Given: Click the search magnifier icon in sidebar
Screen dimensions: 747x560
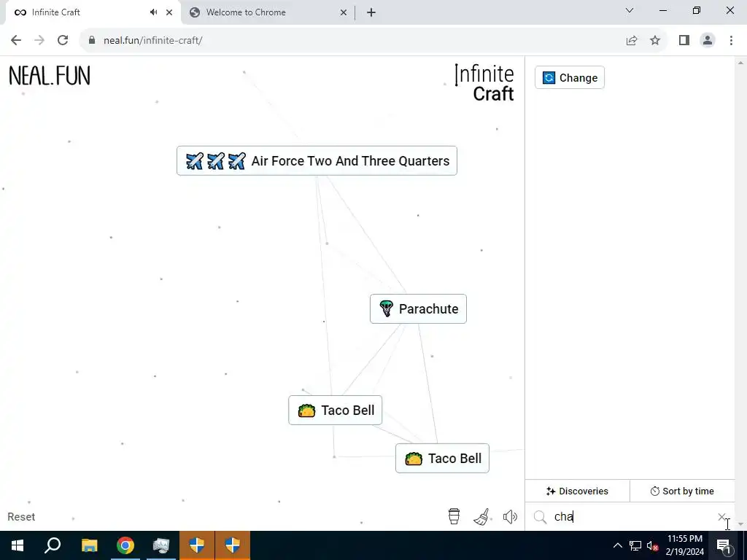Looking at the screenshot, I should tap(541, 517).
